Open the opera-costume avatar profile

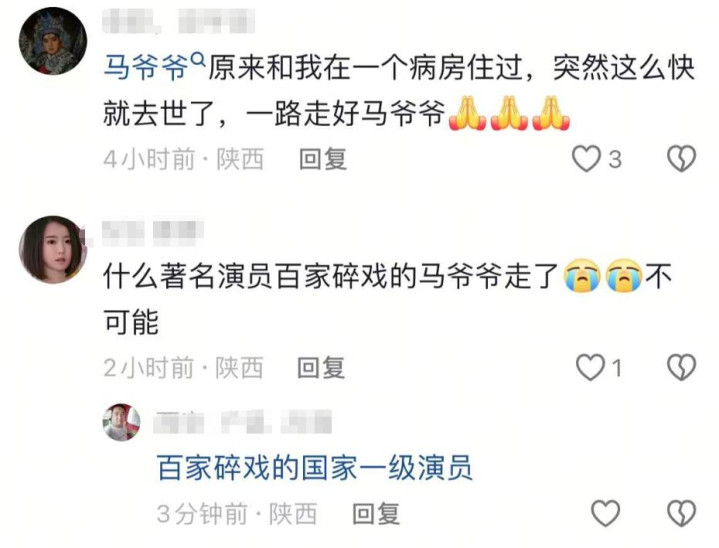53,41
